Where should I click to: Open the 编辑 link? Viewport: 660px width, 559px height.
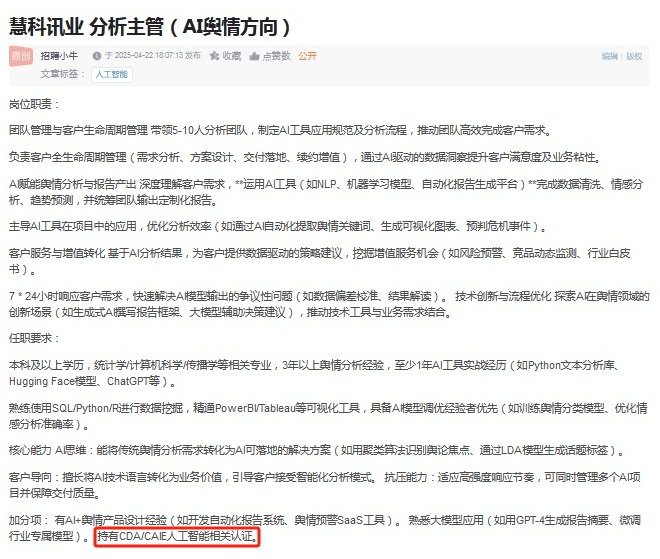click(x=609, y=56)
